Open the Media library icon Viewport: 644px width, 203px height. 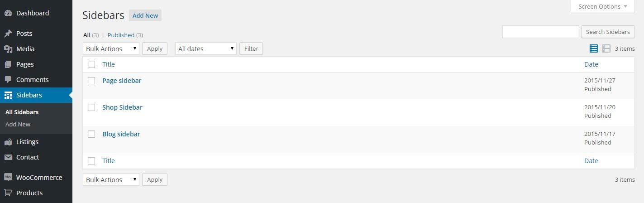(8, 49)
